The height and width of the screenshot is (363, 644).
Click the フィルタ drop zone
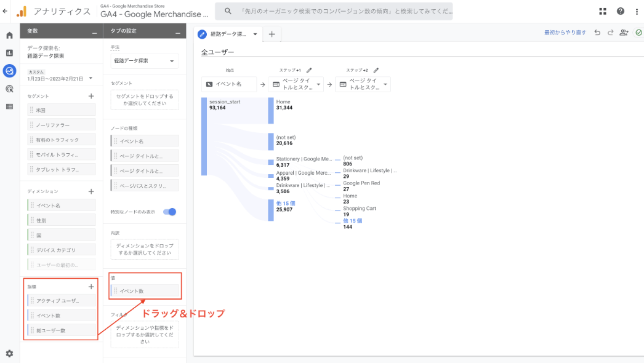tap(145, 334)
